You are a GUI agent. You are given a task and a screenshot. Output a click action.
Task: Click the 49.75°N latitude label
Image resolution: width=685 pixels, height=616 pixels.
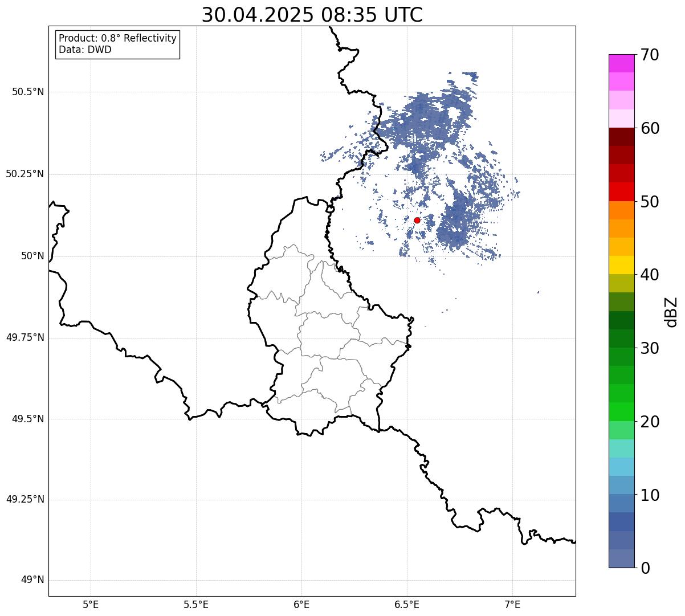pos(25,337)
